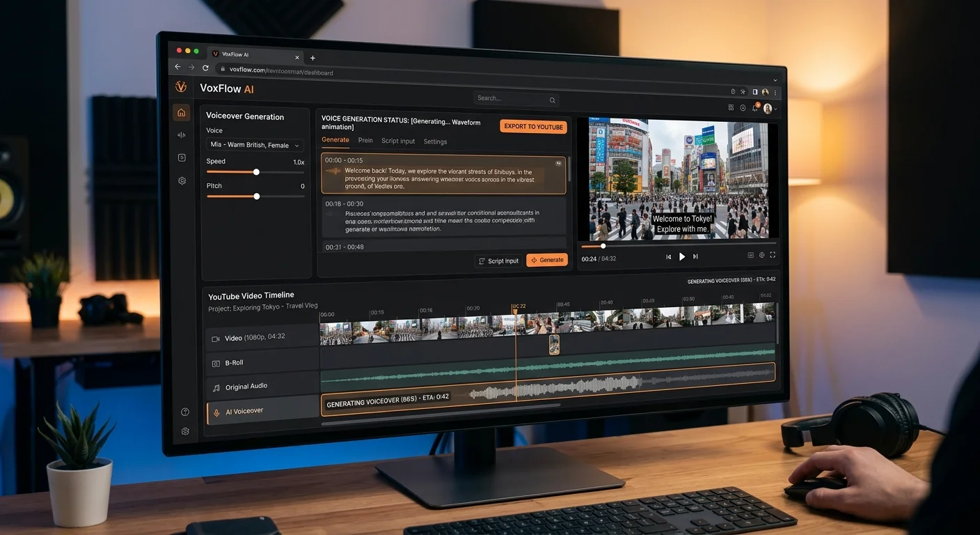
Task: Click the Video track camera icon
Action: (x=215, y=339)
